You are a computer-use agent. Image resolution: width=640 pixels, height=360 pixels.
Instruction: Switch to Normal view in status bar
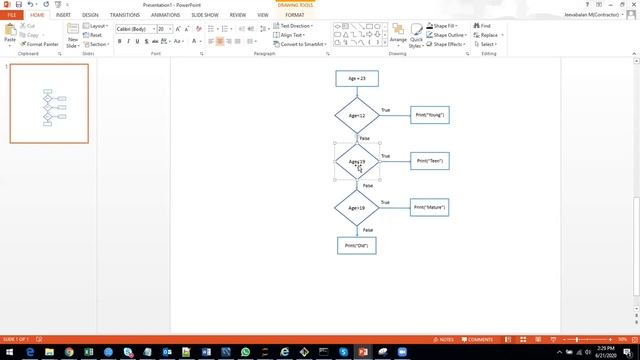coord(508,340)
